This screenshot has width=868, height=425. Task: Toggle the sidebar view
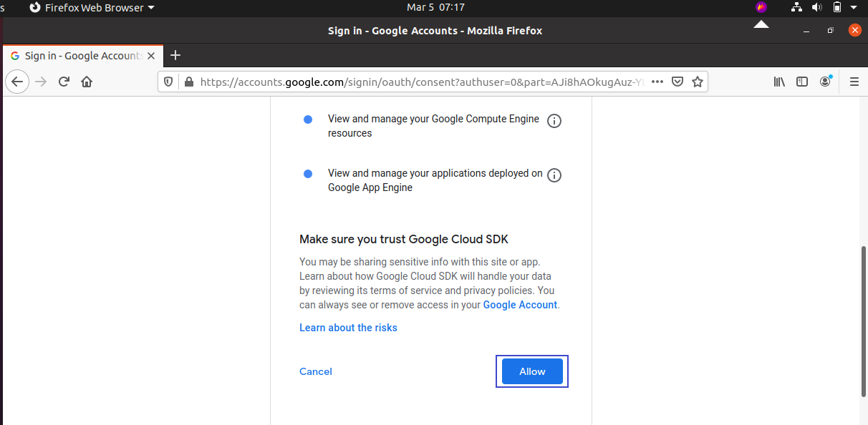coord(802,82)
